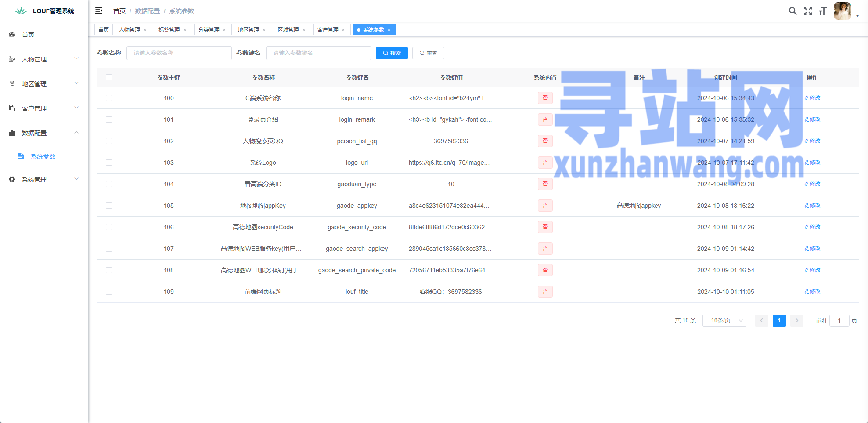Click the sidebar collapse hamburger icon
This screenshot has width=868, height=423.
click(x=99, y=11)
